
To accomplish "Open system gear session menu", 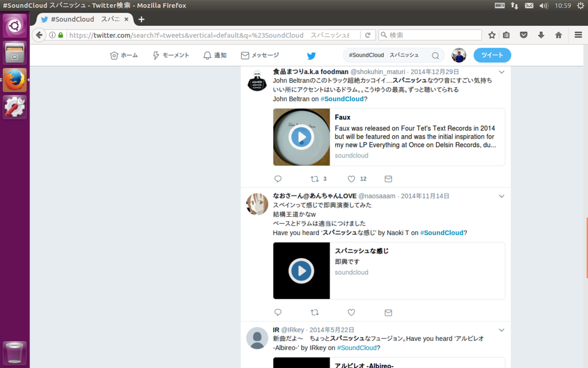I will 580,6.
